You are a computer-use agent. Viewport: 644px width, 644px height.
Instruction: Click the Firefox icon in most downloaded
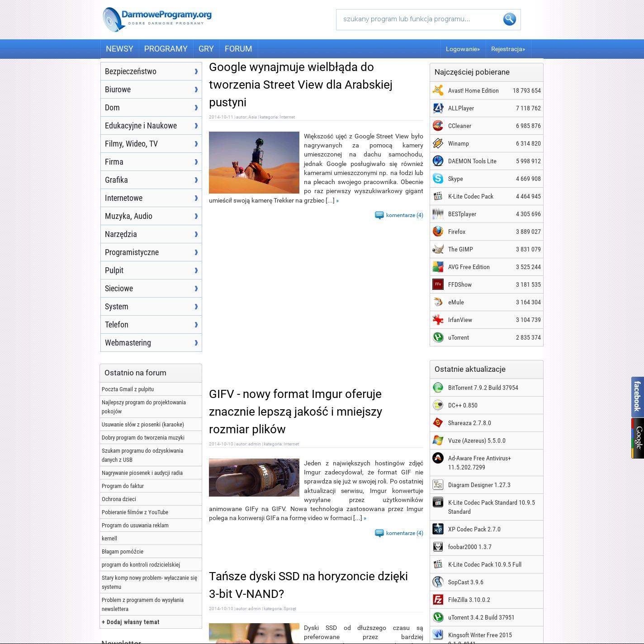tap(438, 232)
